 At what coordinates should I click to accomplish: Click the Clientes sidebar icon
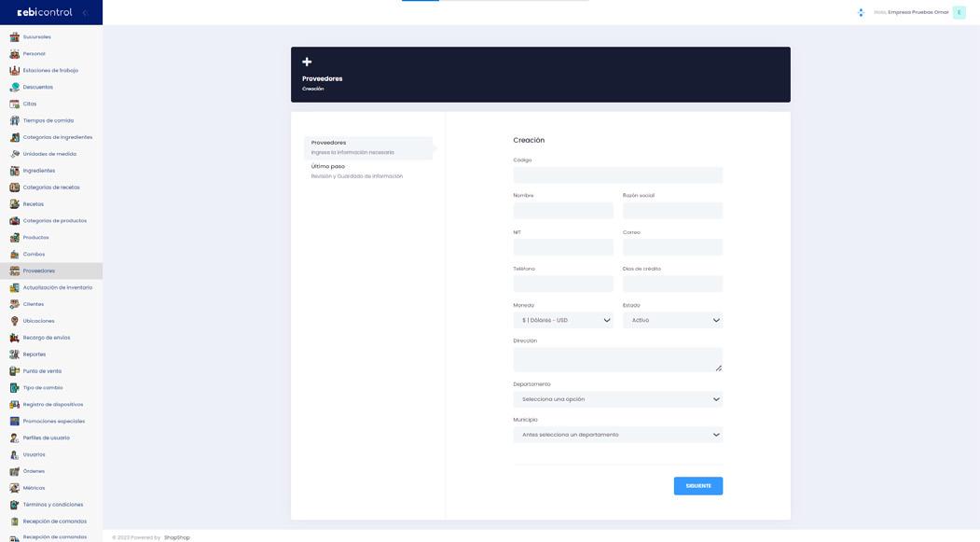tap(14, 304)
